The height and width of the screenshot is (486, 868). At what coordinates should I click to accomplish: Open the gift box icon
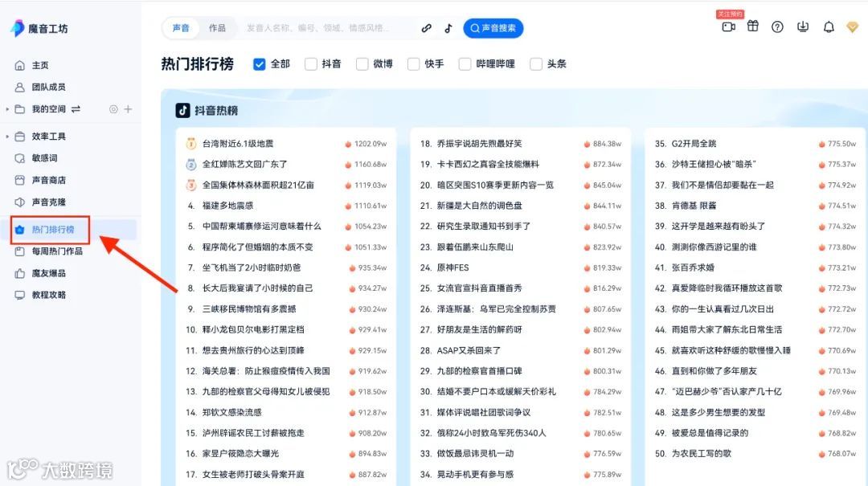[x=753, y=26]
